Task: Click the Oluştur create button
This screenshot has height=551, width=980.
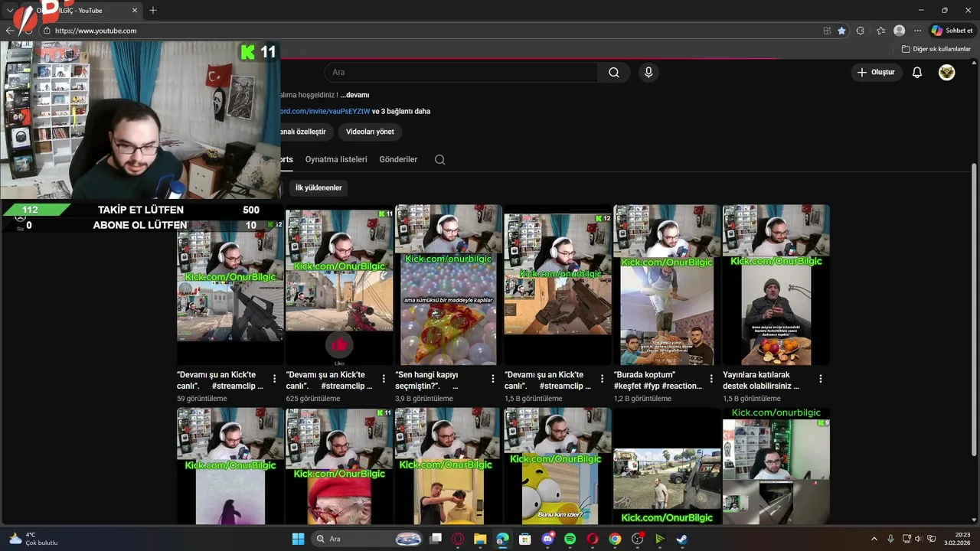Action: click(x=876, y=73)
